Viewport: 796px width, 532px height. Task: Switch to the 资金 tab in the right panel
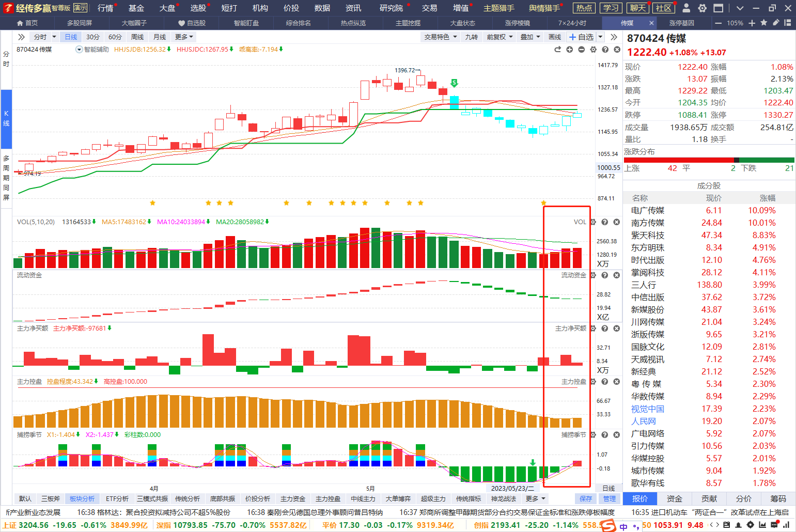675,498
